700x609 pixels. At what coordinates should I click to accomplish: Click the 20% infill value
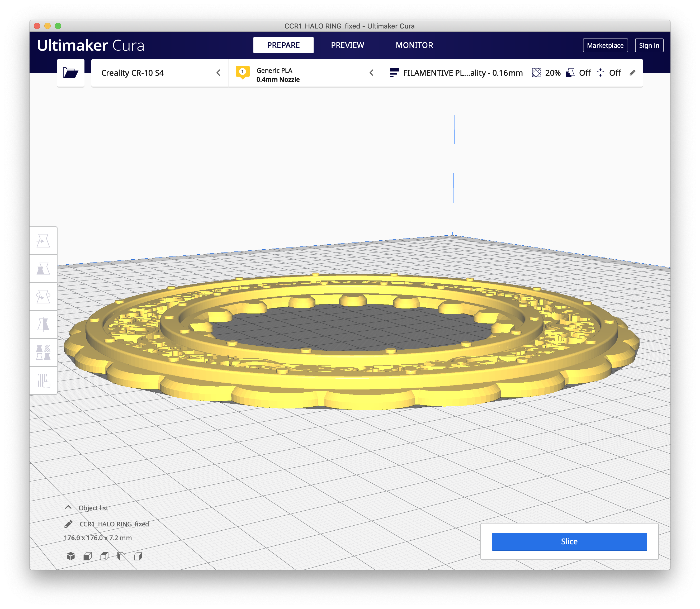coord(553,73)
